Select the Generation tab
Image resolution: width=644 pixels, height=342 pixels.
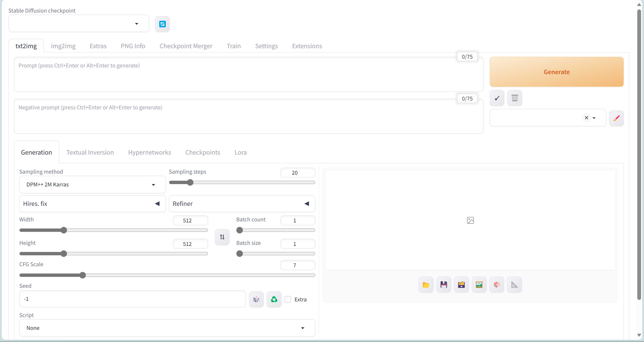coord(36,152)
